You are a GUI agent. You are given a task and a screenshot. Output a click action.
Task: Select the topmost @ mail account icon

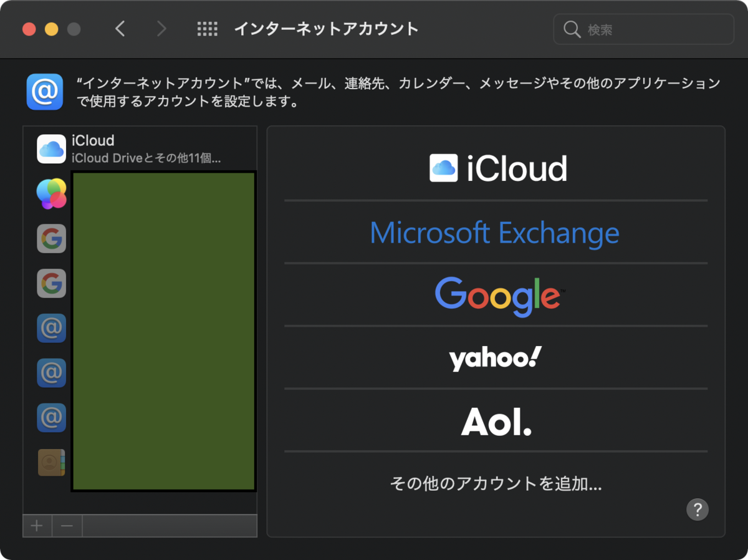(52, 328)
